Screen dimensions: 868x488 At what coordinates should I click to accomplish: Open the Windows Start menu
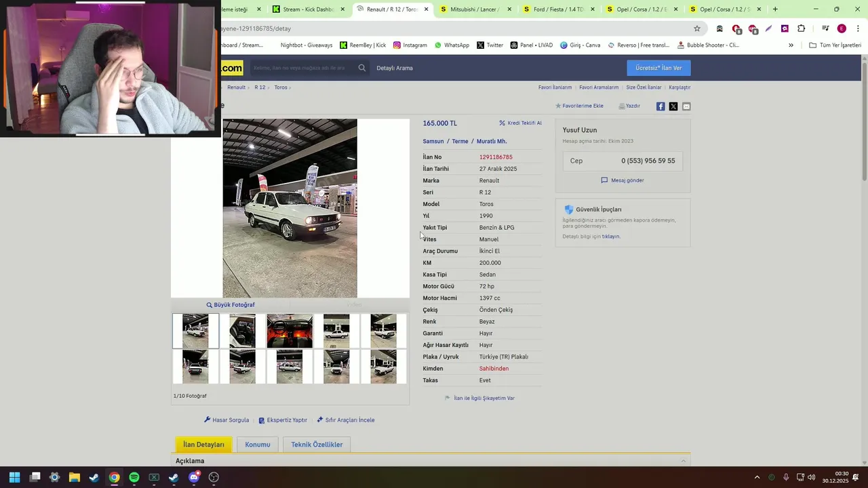pos(15,477)
